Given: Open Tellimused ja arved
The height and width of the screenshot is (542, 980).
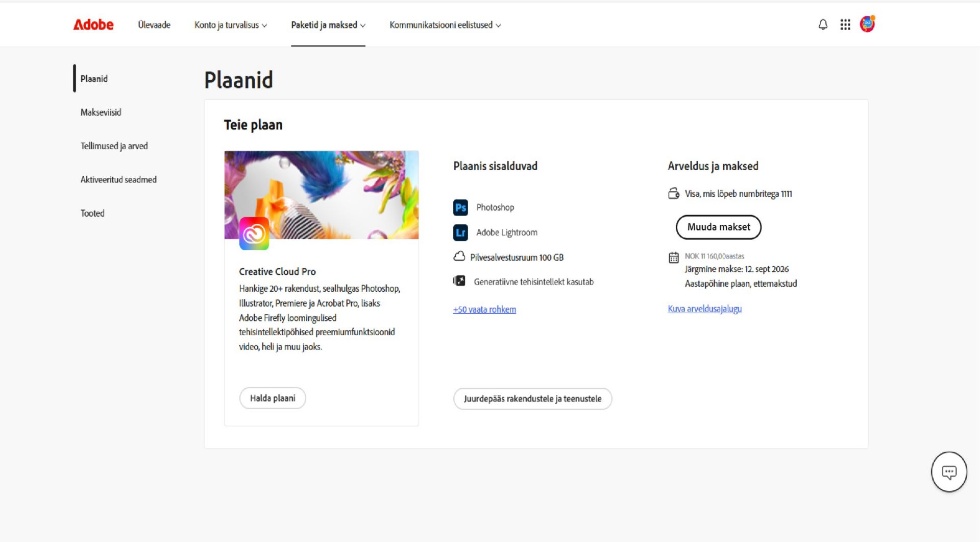Looking at the screenshot, I should (114, 146).
